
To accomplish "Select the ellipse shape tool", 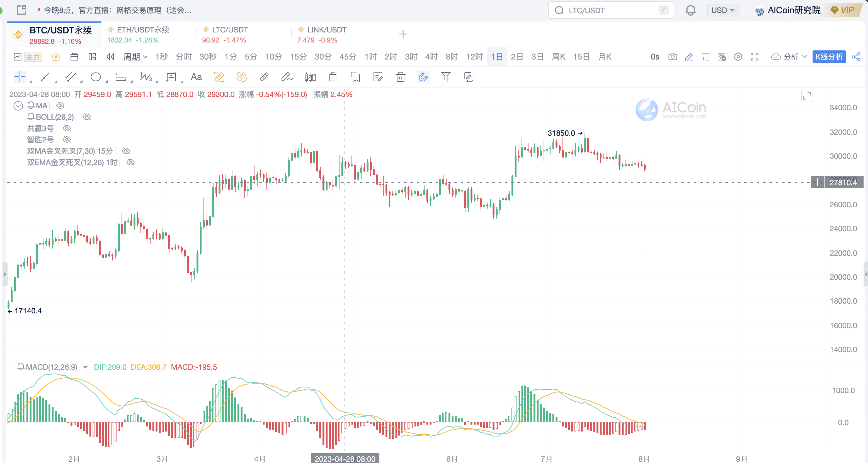I will (x=96, y=77).
